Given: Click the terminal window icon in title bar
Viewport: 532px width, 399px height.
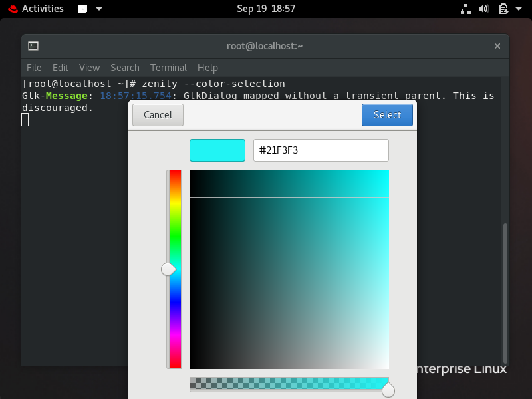Looking at the screenshot, I should point(33,46).
